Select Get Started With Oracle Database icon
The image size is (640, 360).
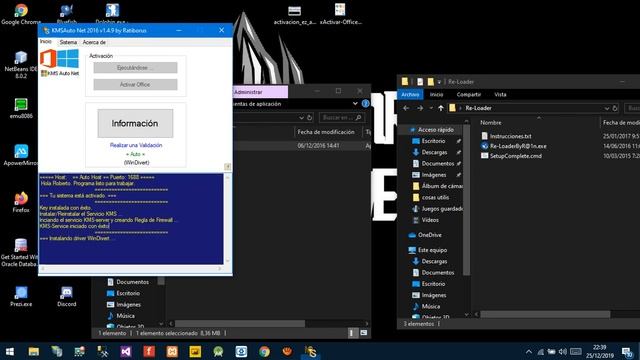pyautogui.click(x=20, y=253)
